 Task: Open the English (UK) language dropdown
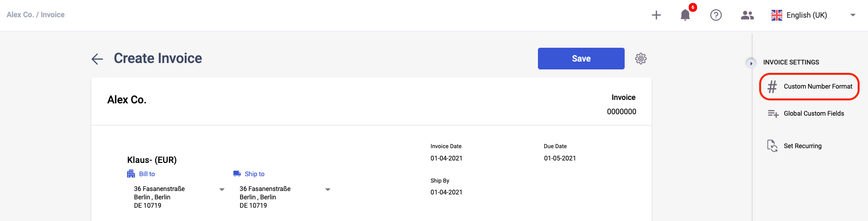coord(813,15)
